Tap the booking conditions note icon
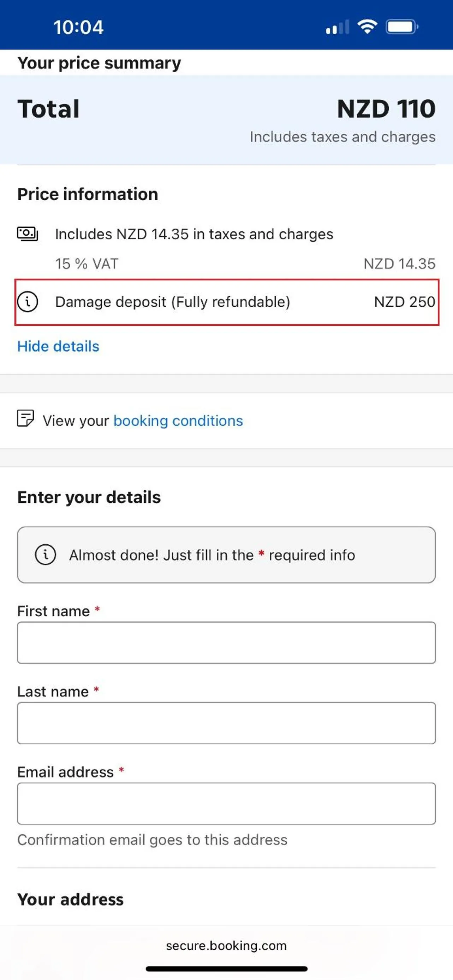453x980 pixels. [x=25, y=418]
